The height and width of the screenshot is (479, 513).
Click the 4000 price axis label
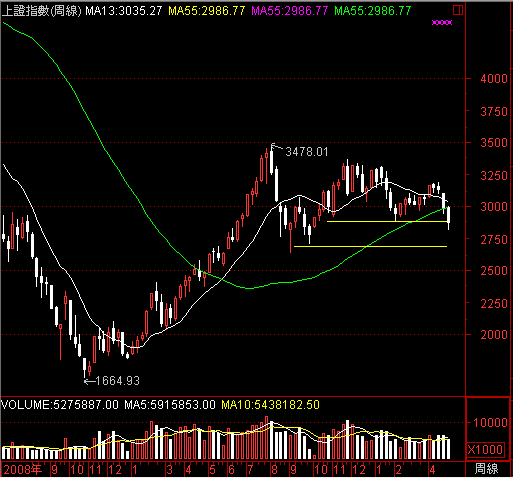pos(494,79)
